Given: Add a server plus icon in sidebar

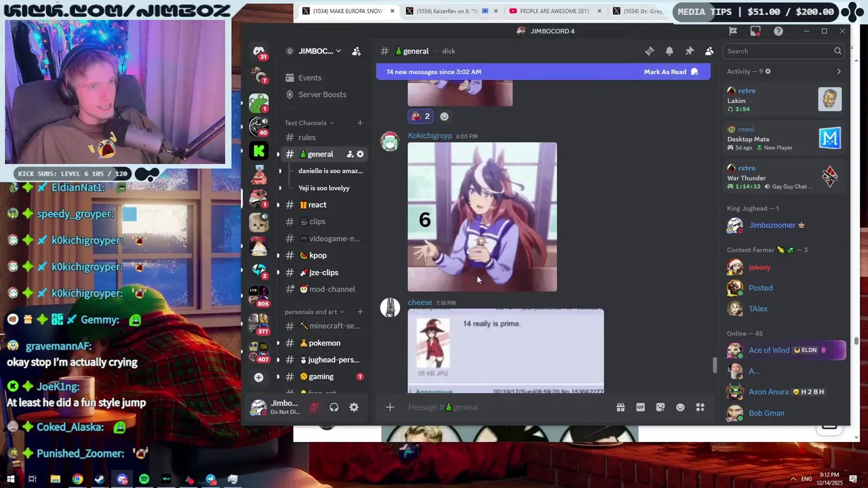Looking at the screenshot, I should [x=258, y=377].
